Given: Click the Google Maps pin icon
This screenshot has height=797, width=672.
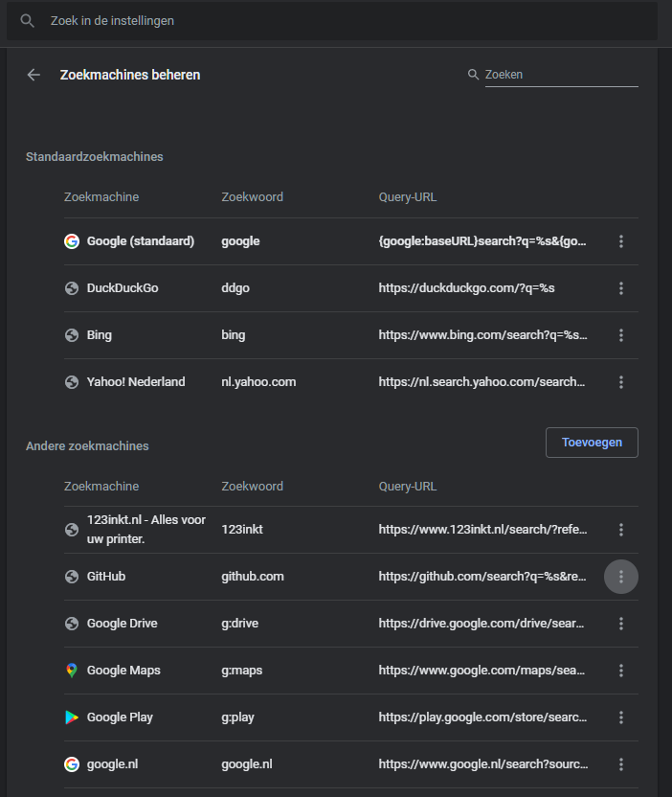Looking at the screenshot, I should [x=72, y=671].
